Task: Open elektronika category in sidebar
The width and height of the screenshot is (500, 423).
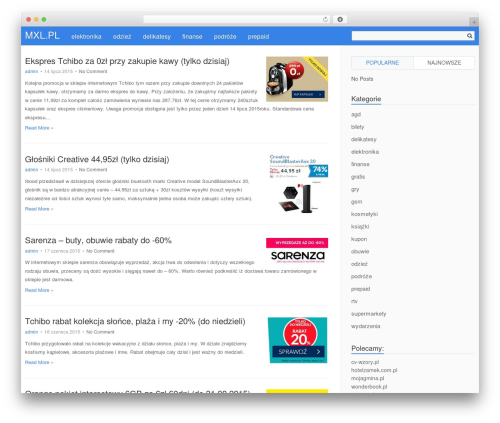Action: [365, 152]
